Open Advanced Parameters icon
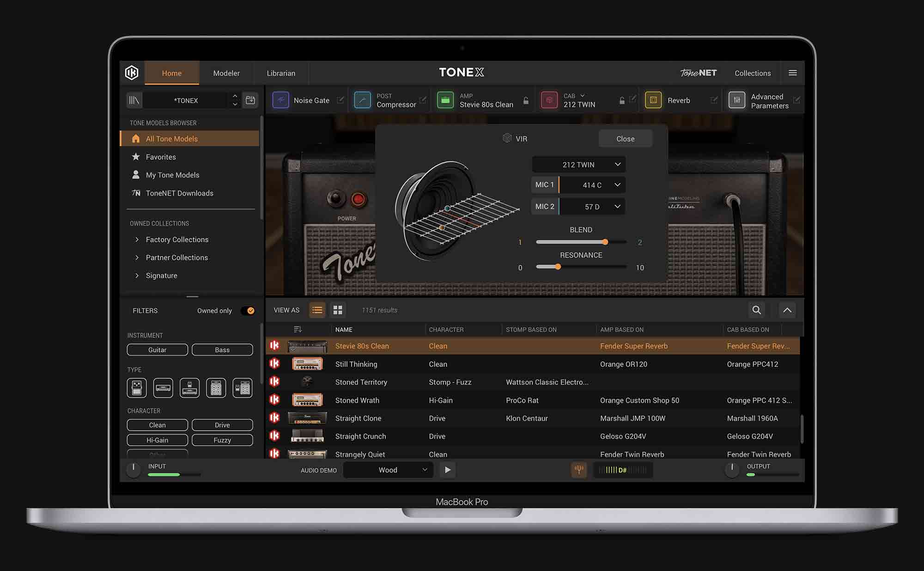The width and height of the screenshot is (924, 571). [737, 100]
